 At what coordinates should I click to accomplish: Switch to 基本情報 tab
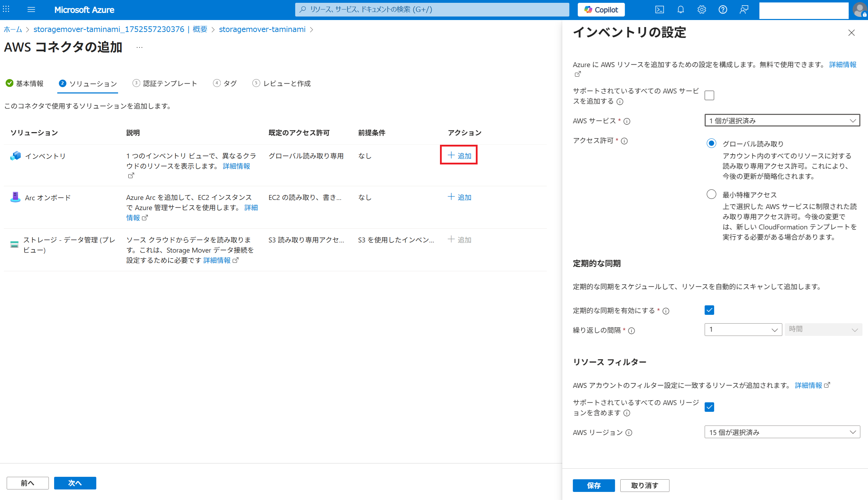pos(25,84)
